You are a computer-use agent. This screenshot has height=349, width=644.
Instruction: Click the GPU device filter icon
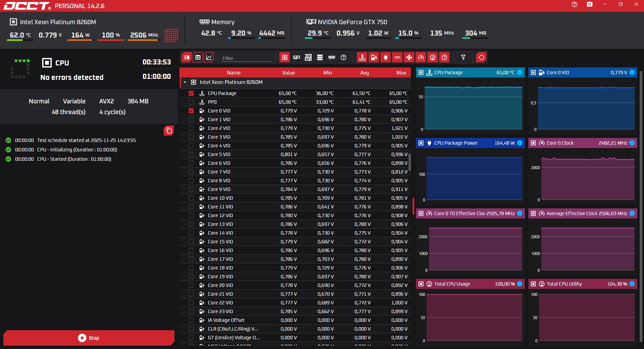(297, 57)
